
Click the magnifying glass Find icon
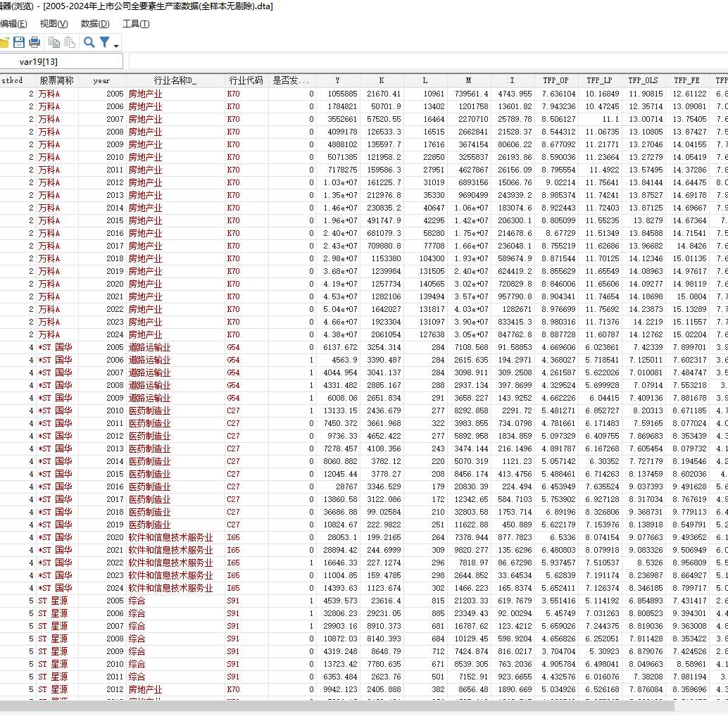89,42
